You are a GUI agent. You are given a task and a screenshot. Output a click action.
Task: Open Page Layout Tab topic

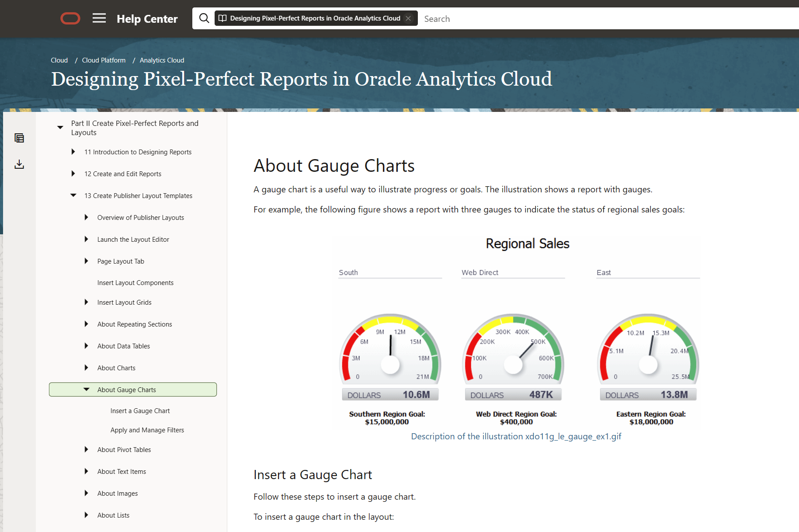pos(121,261)
